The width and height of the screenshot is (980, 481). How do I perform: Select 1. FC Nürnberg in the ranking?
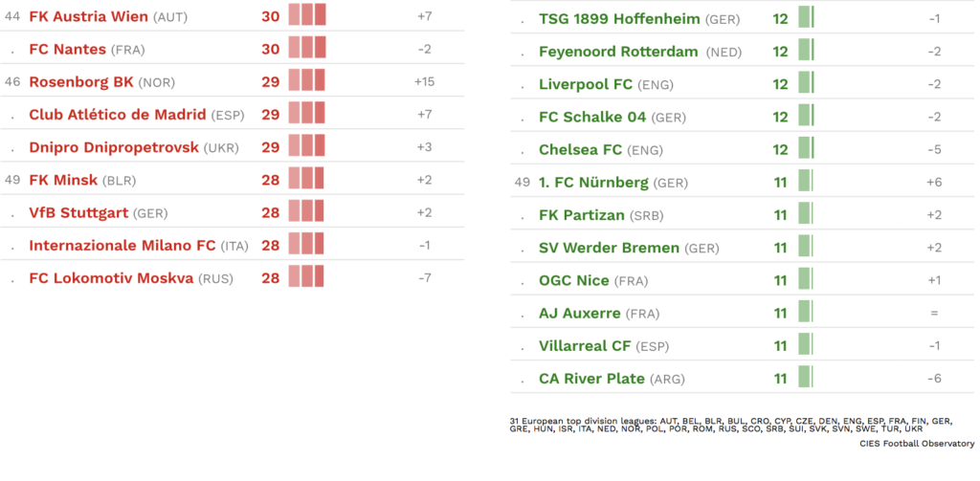pyautogui.click(x=593, y=183)
